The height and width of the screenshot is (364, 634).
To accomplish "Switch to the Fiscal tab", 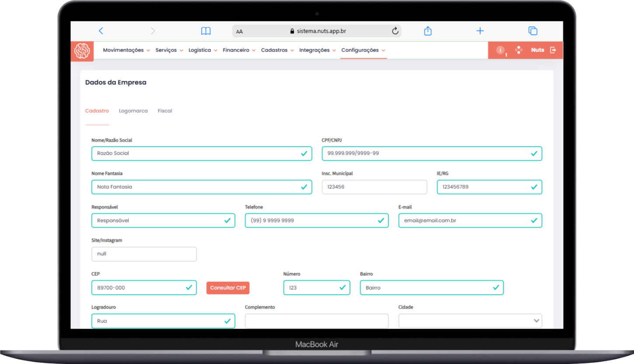I will coord(165,111).
